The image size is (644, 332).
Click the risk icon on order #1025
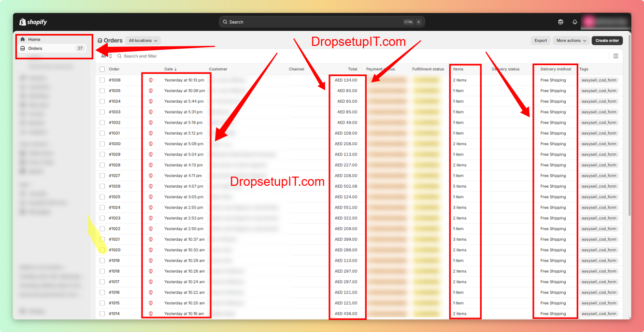[151, 197]
